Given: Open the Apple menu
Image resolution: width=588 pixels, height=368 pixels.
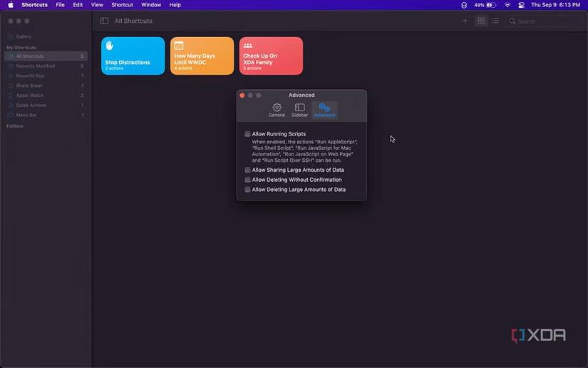Looking at the screenshot, I should (x=11, y=5).
